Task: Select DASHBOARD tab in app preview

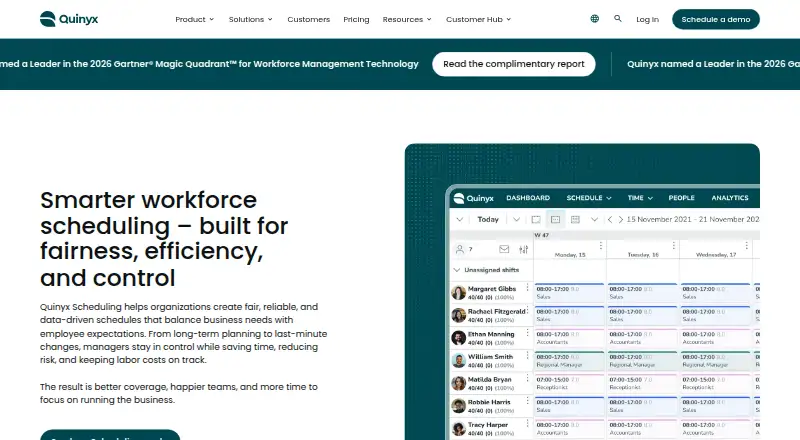Action: pyautogui.click(x=528, y=198)
